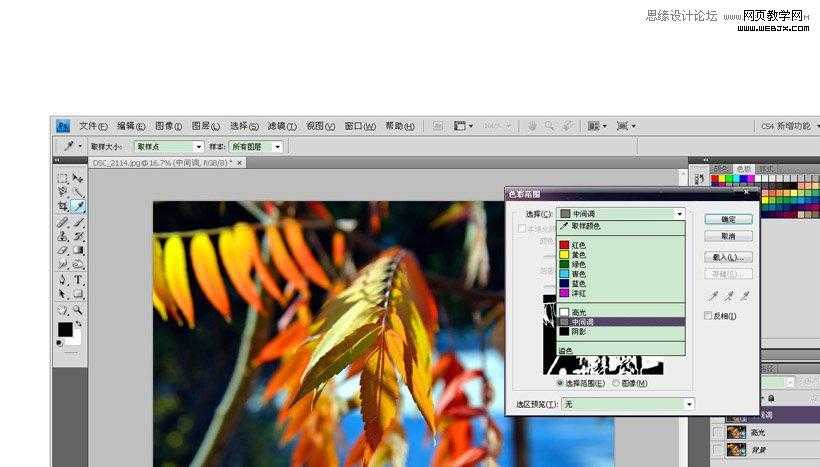Open the View Extras dropdown

click(x=463, y=126)
